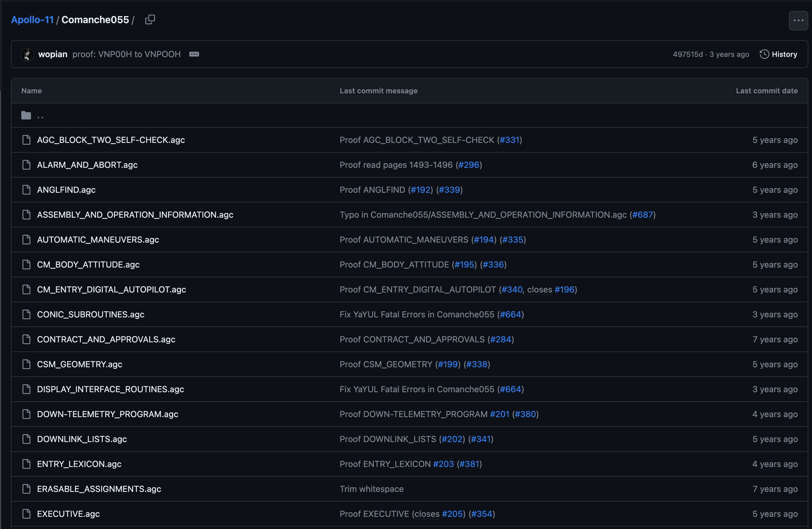Open commit History
Viewport: 812px width, 529px height.
779,54
